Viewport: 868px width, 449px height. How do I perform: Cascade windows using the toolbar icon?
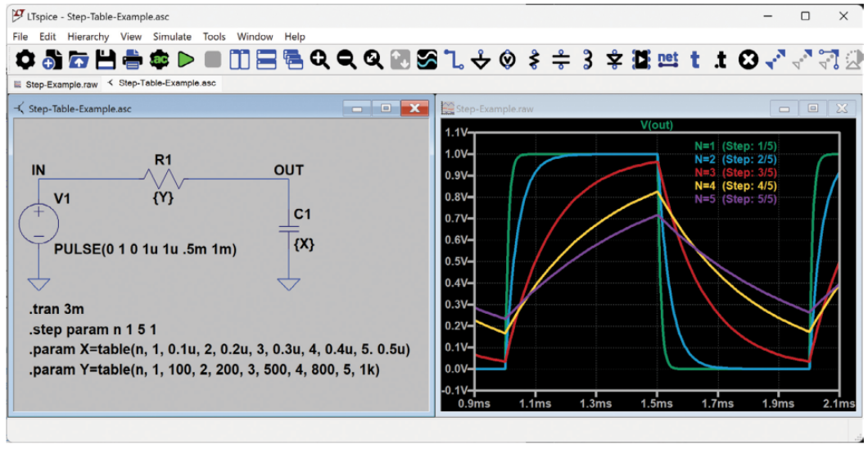point(293,59)
